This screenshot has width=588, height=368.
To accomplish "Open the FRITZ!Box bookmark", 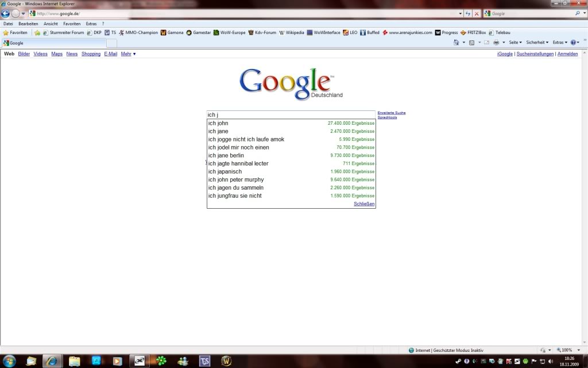I will [473, 33].
